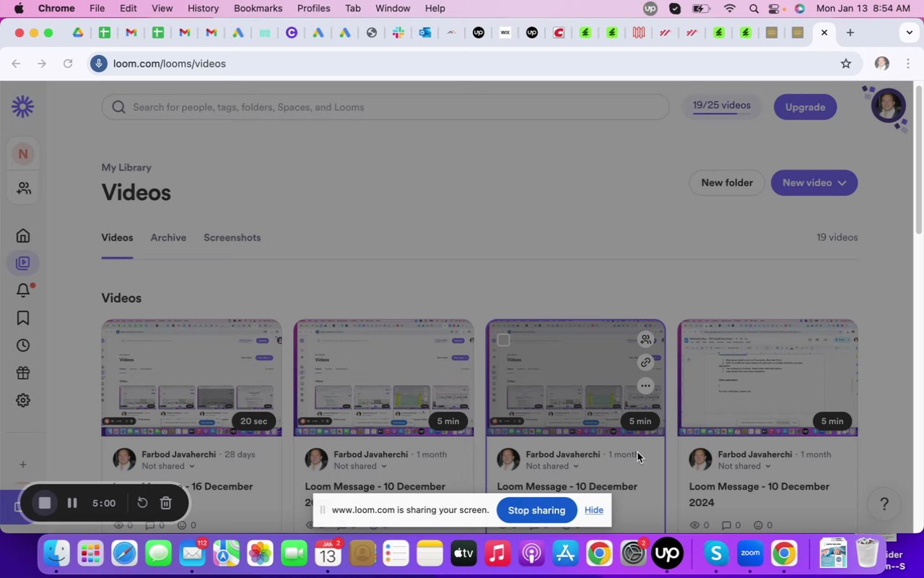Open the share people icon on hovered video
The height and width of the screenshot is (578, 924).
[x=645, y=339]
